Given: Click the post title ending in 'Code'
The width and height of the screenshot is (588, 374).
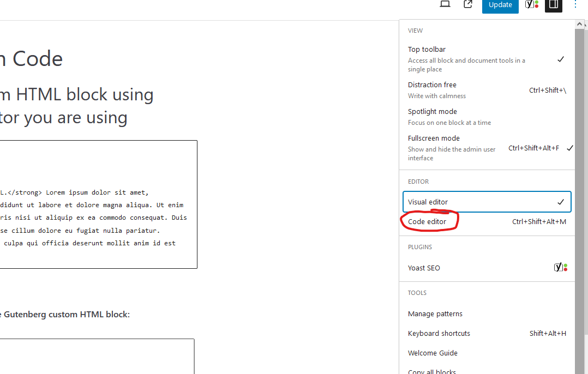Looking at the screenshot, I should (x=31, y=59).
